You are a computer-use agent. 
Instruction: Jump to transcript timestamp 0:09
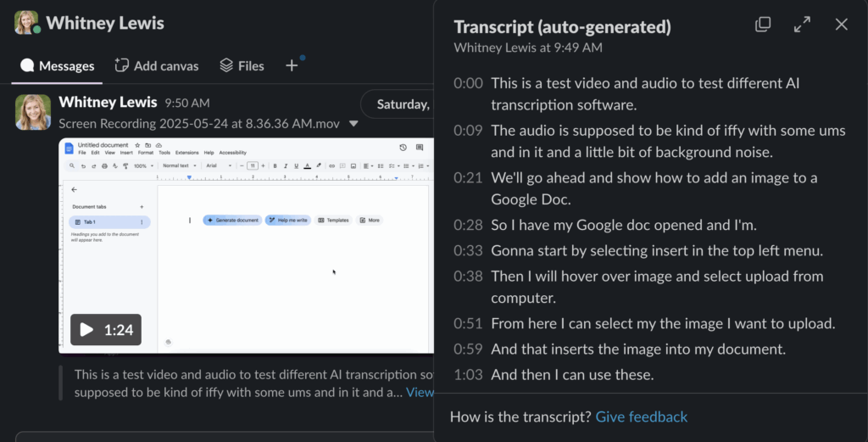tap(468, 130)
